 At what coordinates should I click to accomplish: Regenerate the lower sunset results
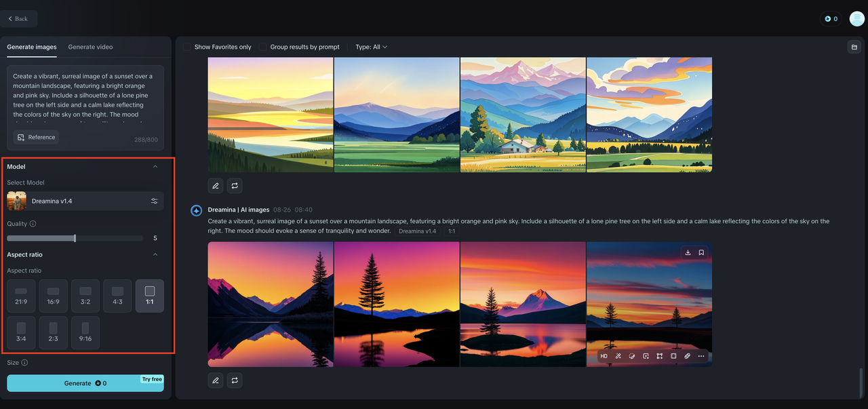235,381
